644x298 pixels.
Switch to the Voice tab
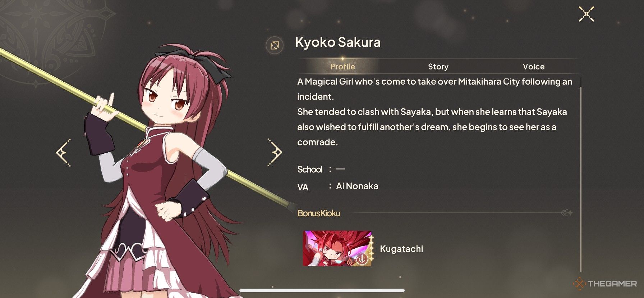coord(534,67)
